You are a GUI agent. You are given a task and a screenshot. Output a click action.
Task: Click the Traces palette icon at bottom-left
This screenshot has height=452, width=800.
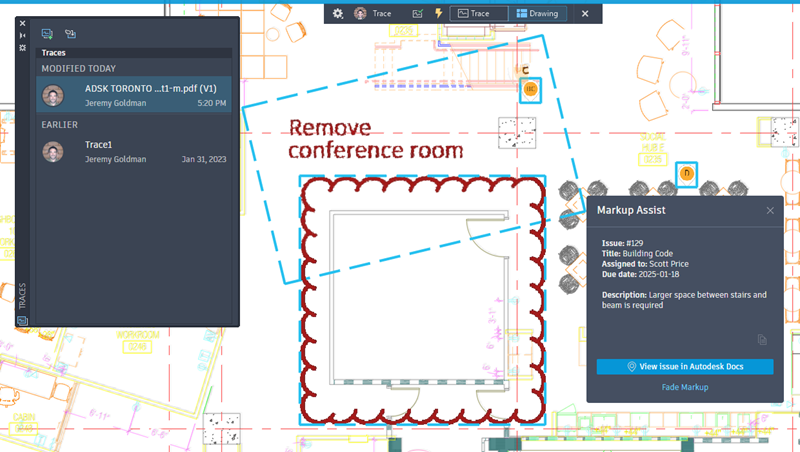(x=22, y=321)
